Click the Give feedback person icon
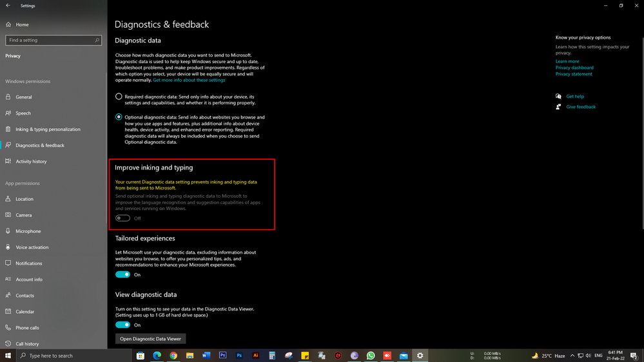 pos(558,107)
